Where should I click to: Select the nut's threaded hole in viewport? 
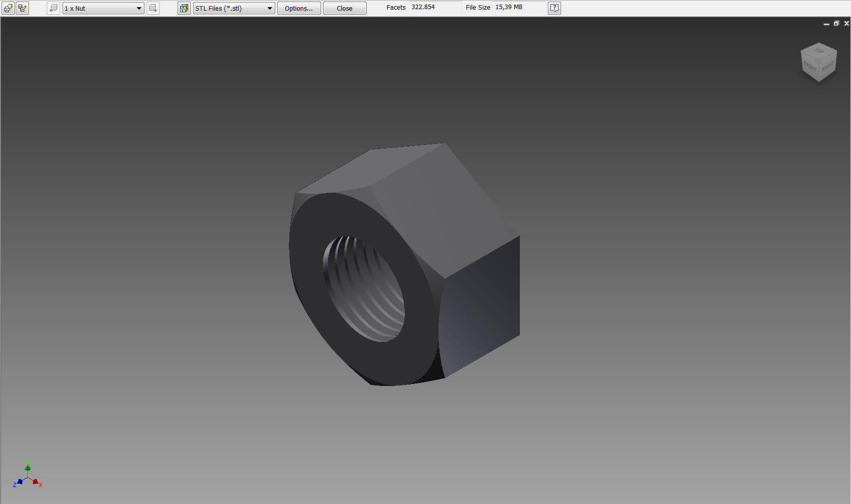pyautogui.click(x=364, y=288)
